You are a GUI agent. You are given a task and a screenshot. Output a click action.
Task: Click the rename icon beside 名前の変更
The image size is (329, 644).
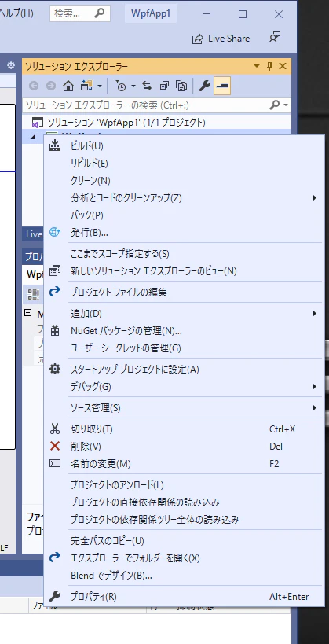(54, 464)
